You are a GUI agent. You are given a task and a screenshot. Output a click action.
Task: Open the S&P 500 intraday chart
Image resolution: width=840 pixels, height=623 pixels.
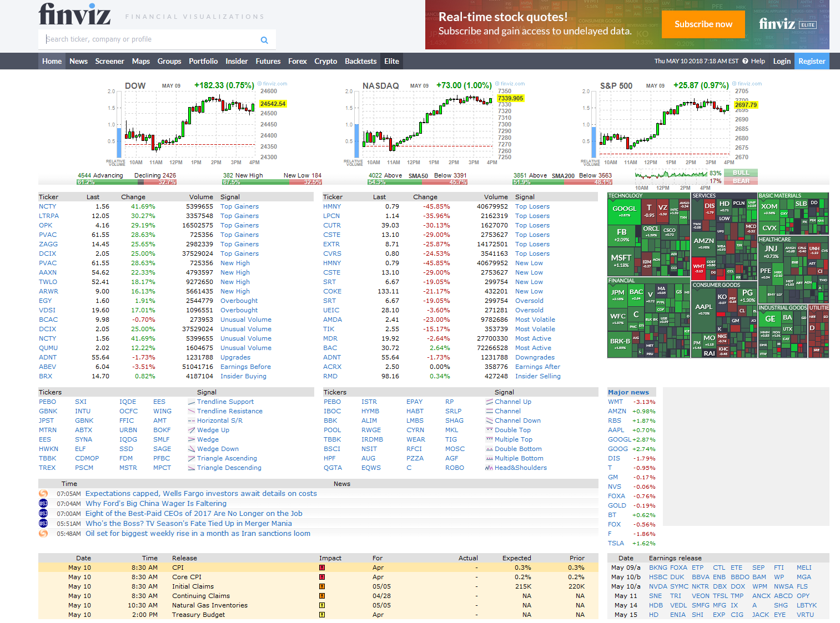point(671,125)
